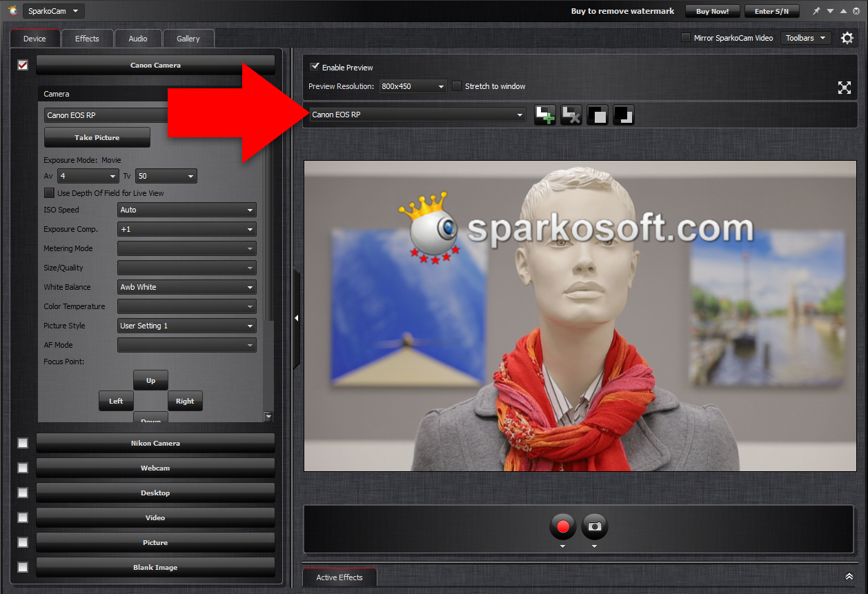Open the Toolbars dropdown
The width and height of the screenshot is (868, 594).
(806, 38)
